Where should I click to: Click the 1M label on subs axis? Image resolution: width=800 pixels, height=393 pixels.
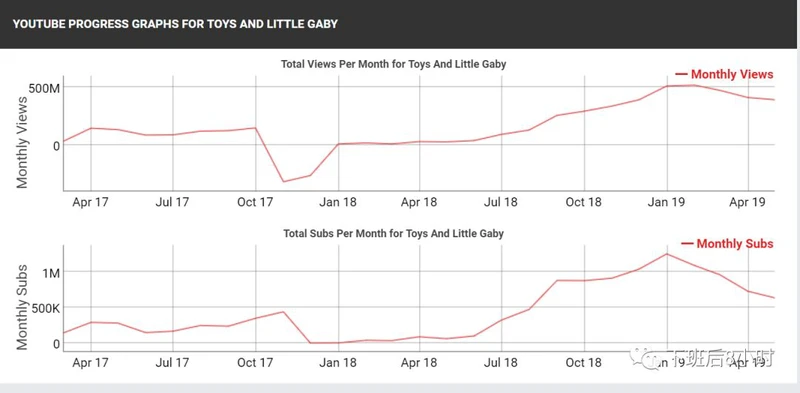coord(51,272)
